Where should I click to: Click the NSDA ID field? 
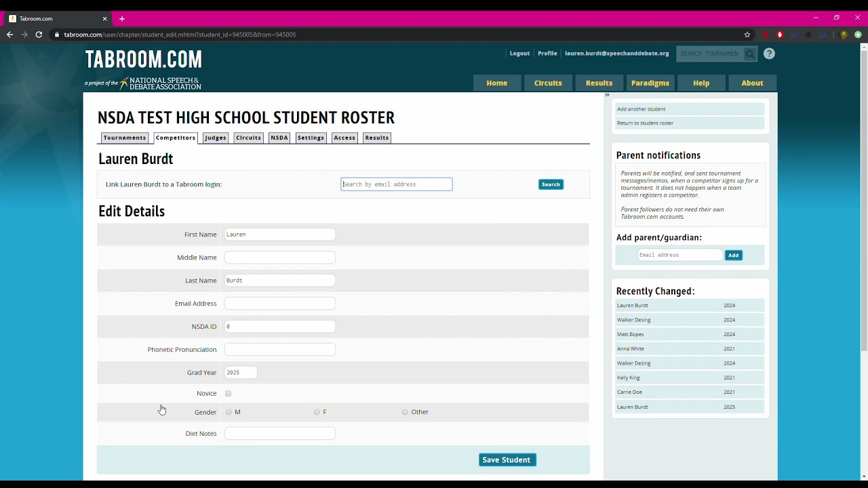[280, 327]
